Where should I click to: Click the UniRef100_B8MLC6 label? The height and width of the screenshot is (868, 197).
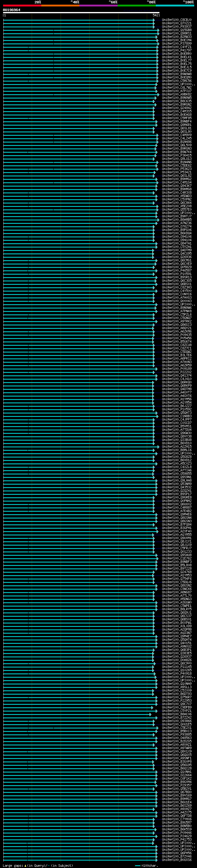tap(177, 450)
